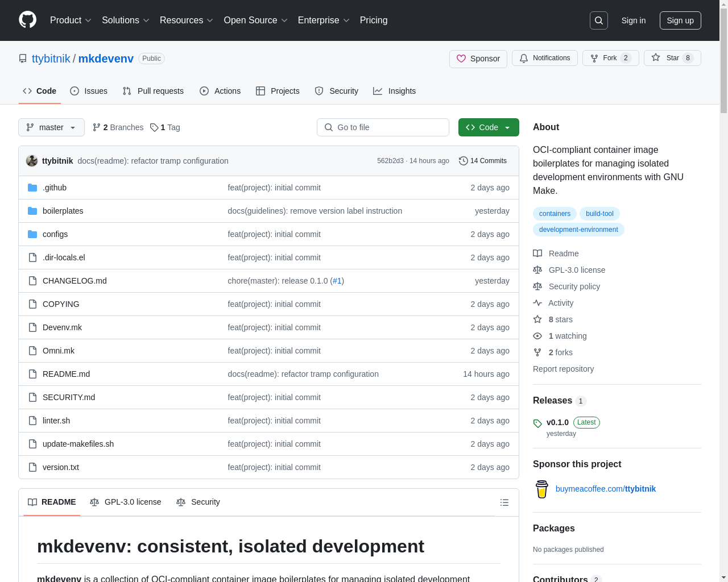The image size is (728, 582).
Task: Switch to the Projects tab
Action: 278,91
